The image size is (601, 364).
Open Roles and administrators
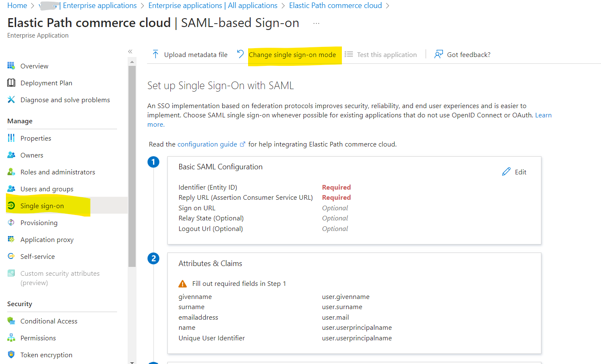click(x=57, y=172)
